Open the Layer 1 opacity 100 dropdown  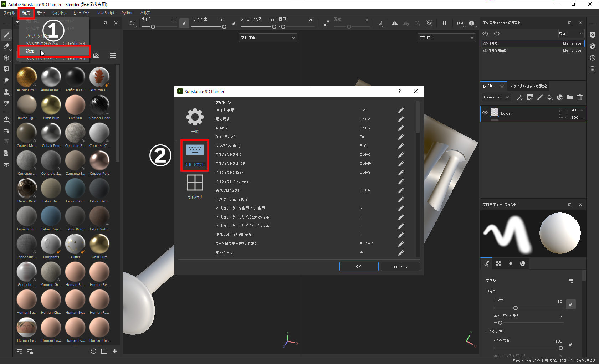pos(577,118)
